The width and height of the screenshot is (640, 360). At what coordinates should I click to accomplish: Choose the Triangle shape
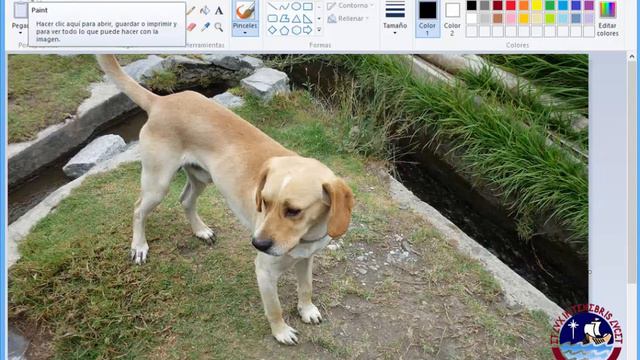click(296, 18)
